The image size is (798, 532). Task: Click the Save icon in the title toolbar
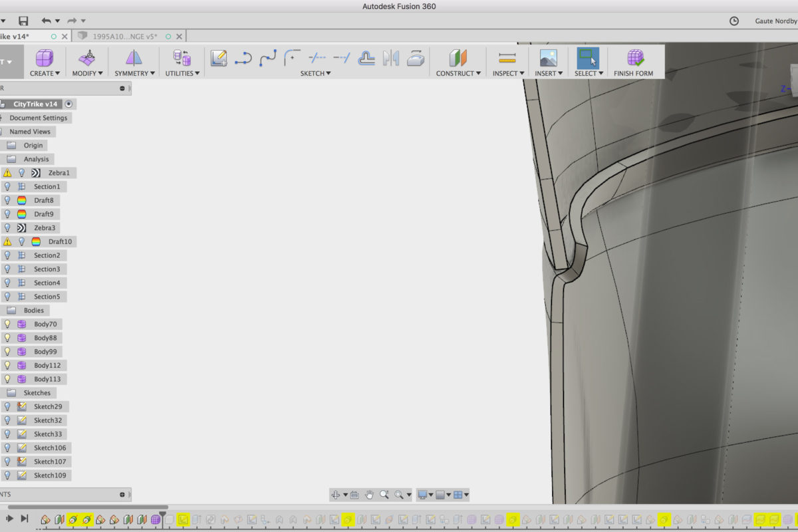point(23,21)
